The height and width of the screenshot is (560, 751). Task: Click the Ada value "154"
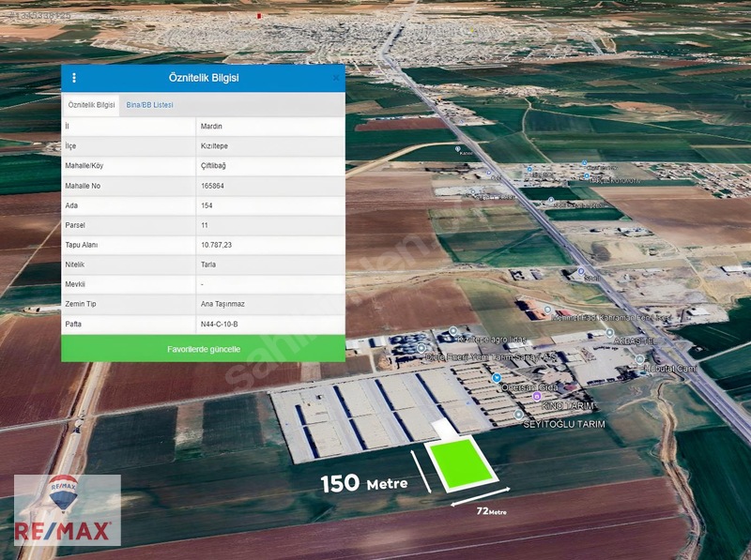[x=207, y=205]
